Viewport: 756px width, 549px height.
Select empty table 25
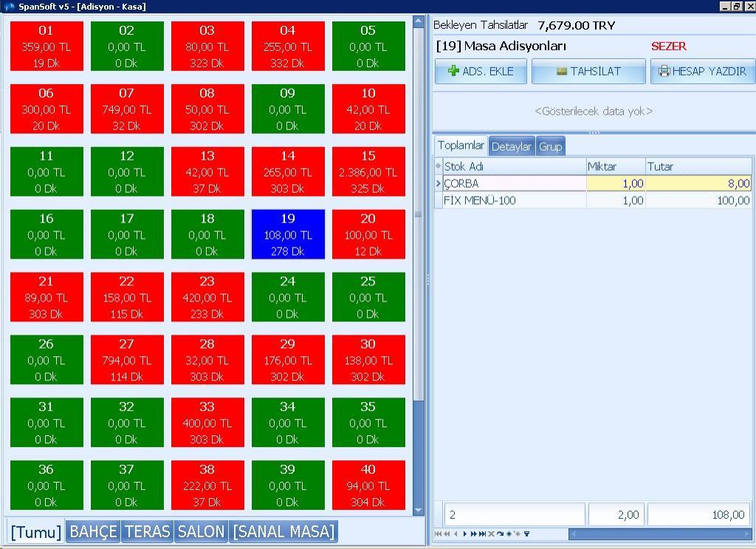[x=368, y=297]
